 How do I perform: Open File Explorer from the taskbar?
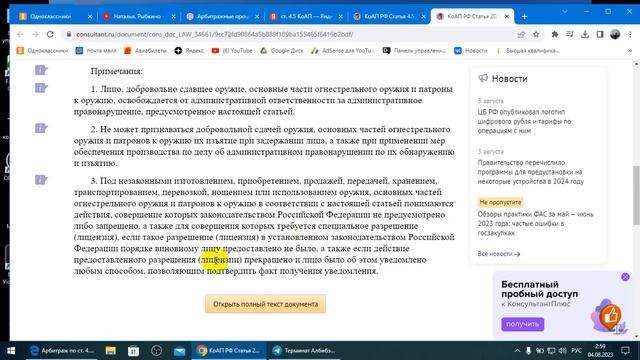[111, 351]
